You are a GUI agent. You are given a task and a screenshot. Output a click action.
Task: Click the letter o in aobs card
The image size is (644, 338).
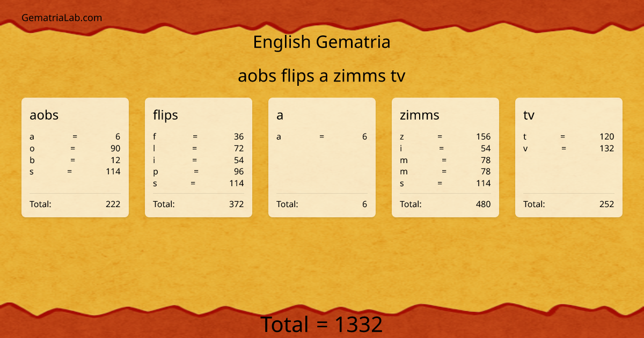32,149
